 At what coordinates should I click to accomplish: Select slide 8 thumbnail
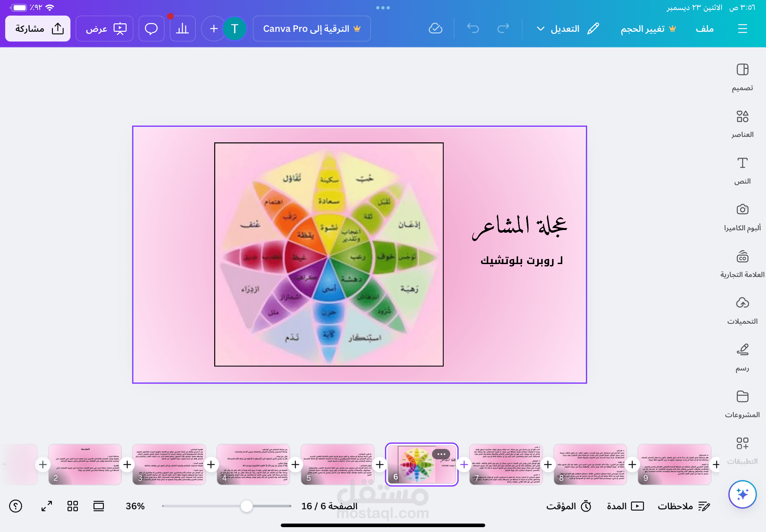pos(590,464)
